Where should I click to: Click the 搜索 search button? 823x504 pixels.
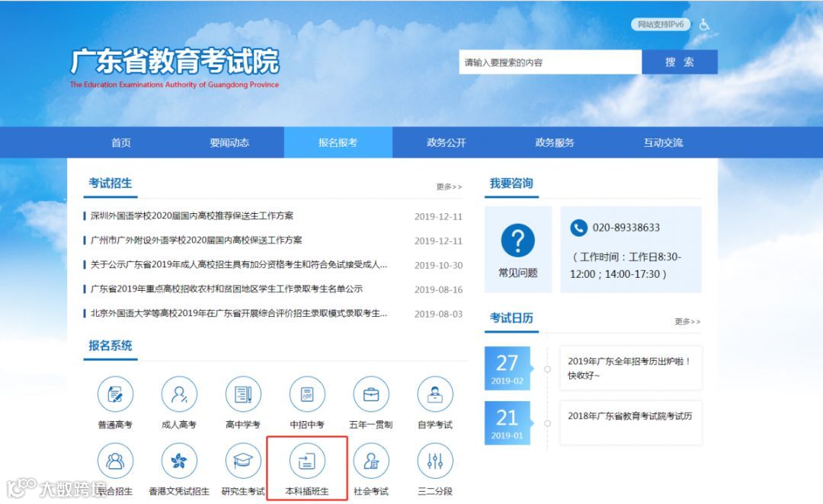[680, 62]
